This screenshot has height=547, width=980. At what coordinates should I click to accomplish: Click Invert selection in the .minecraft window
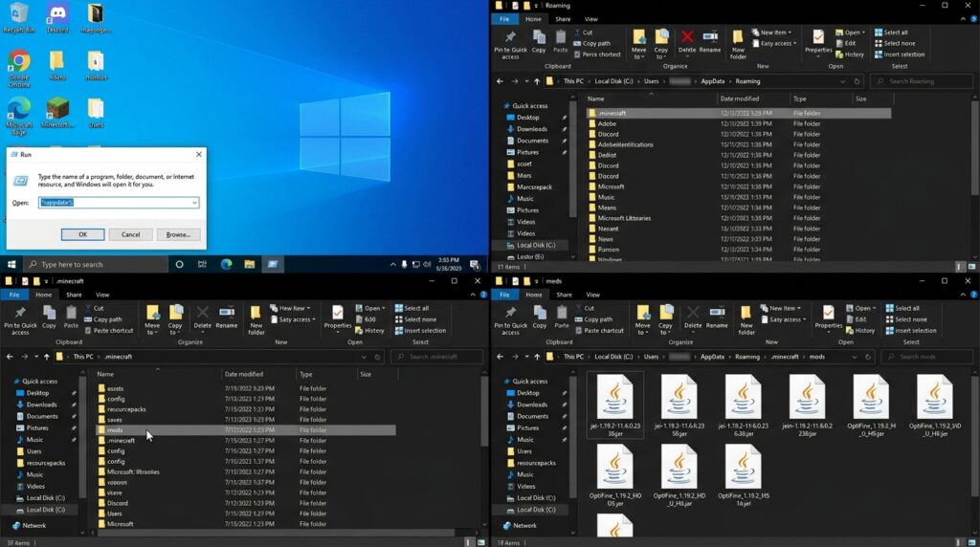pos(421,331)
